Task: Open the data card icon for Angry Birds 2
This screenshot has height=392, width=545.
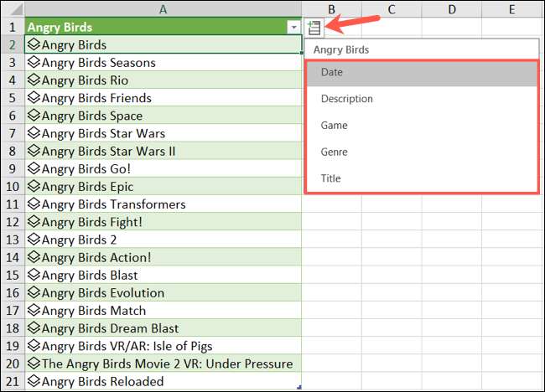Action: tap(34, 240)
